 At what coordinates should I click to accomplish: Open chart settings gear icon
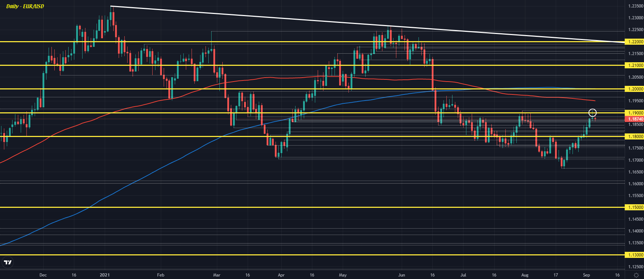click(636, 275)
